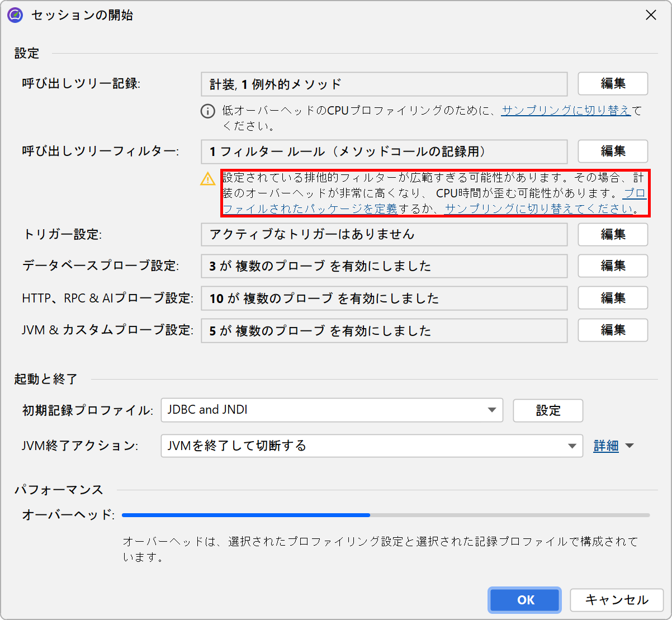Click サンプリングに切り替え link in info hint
672x620 pixels.
click(566, 110)
